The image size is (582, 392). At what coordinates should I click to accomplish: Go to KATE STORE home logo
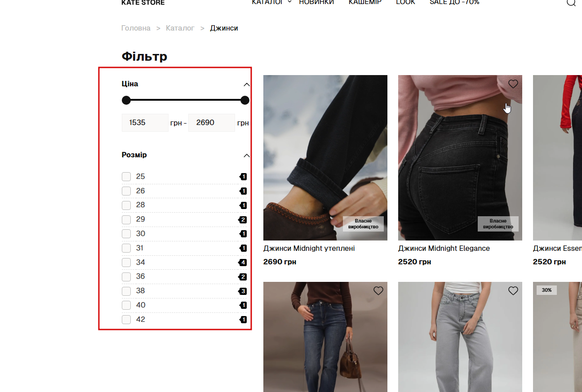pos(143,3)
